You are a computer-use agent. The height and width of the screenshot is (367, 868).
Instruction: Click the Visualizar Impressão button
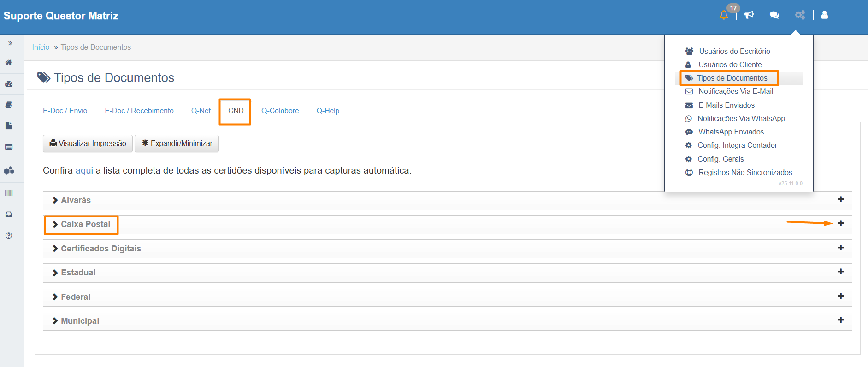88,144
